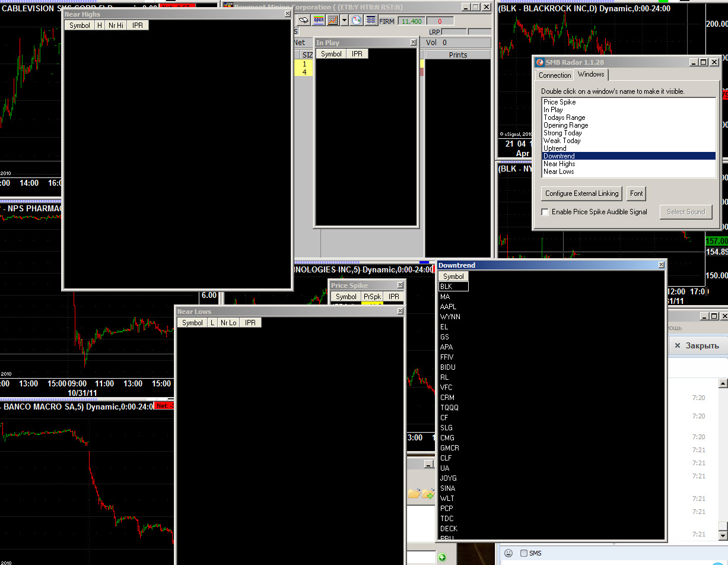Click the book icon in Newmont Mining toolbar
Screen dimensions: 728x565
[304, 20]
